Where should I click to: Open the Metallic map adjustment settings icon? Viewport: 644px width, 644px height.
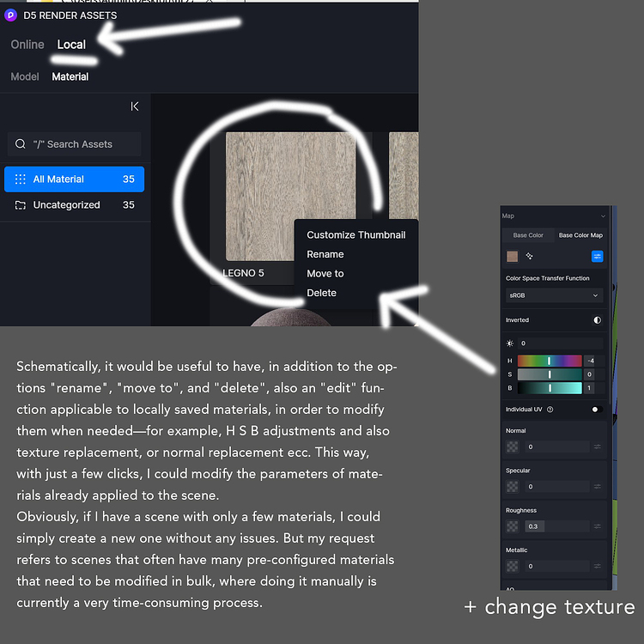pyautogui.click(x=597, y=567)
